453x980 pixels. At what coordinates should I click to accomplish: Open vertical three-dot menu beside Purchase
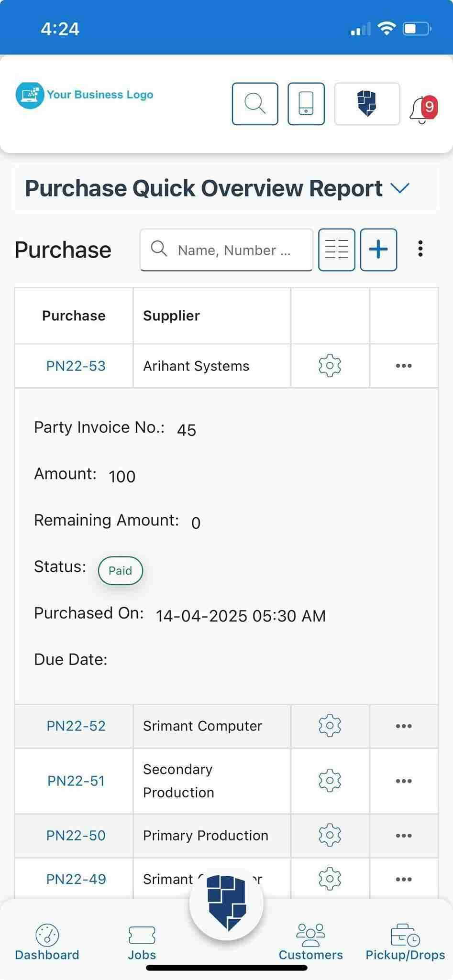(420, 249)
